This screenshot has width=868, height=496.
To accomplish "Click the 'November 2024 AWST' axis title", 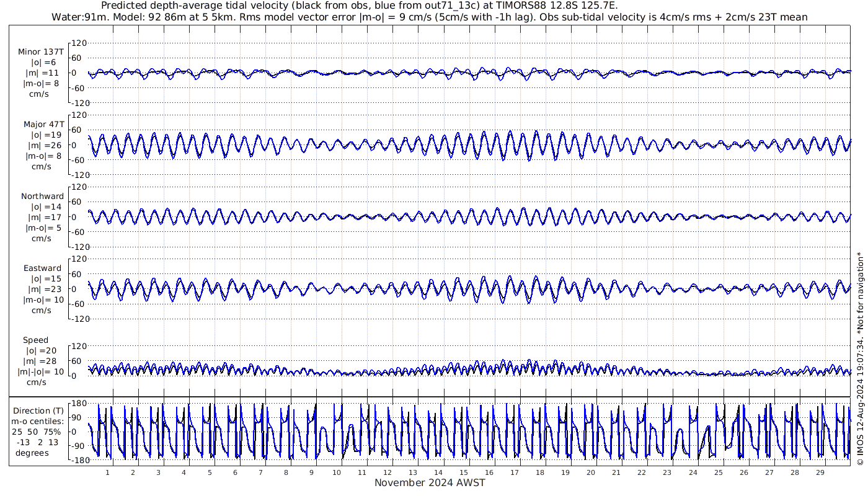I will (x=430, y=483).
